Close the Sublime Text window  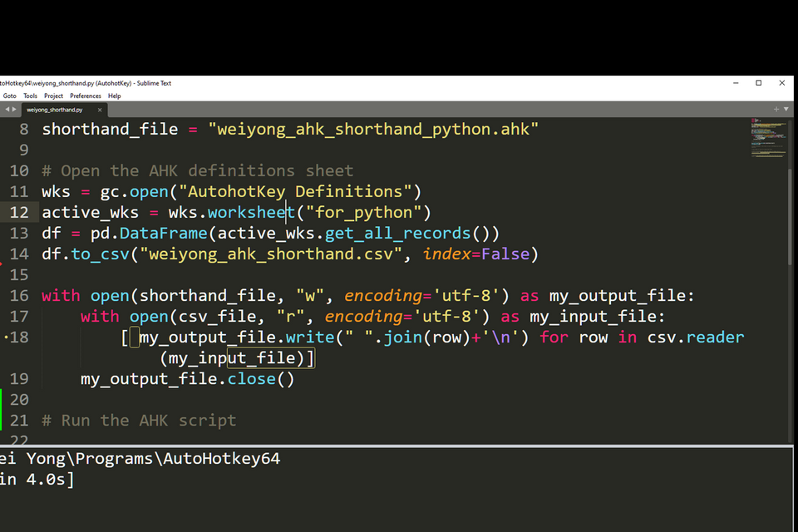pyautogui.click(x=781, y=83)
